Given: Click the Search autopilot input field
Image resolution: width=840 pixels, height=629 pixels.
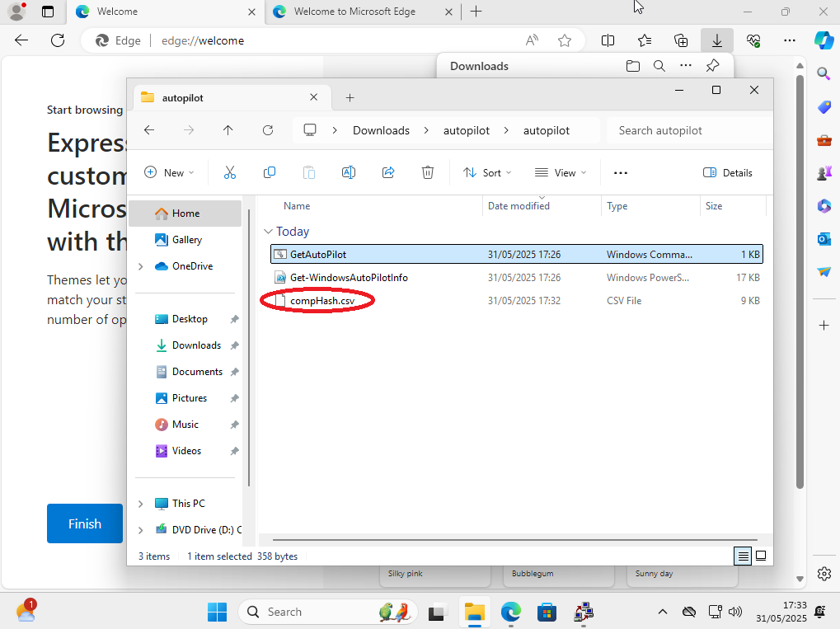Looking at the screenshot, I should pos(688,130).
